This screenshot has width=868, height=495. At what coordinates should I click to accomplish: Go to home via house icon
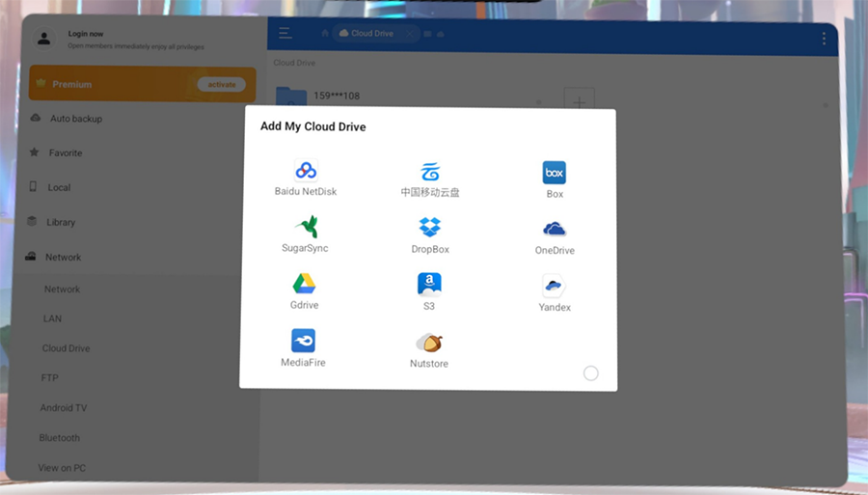tap(325, 33)
